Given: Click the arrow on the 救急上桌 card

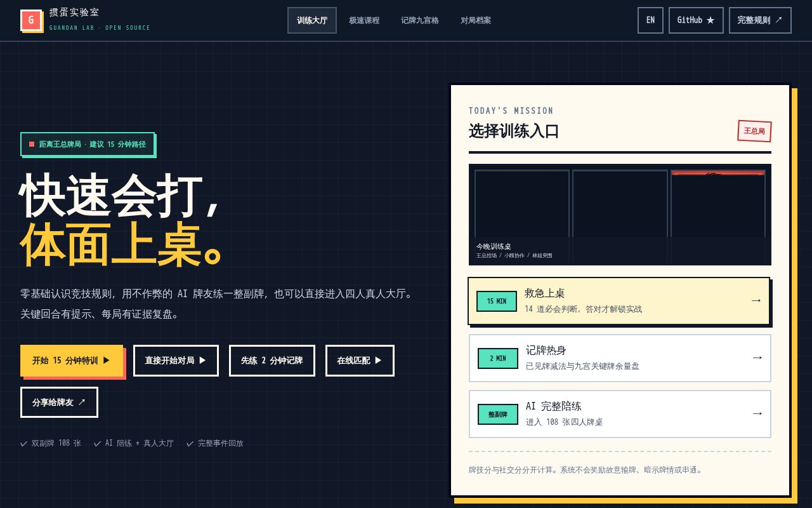Looking at the screenshot, I should (x=756, y=300).
